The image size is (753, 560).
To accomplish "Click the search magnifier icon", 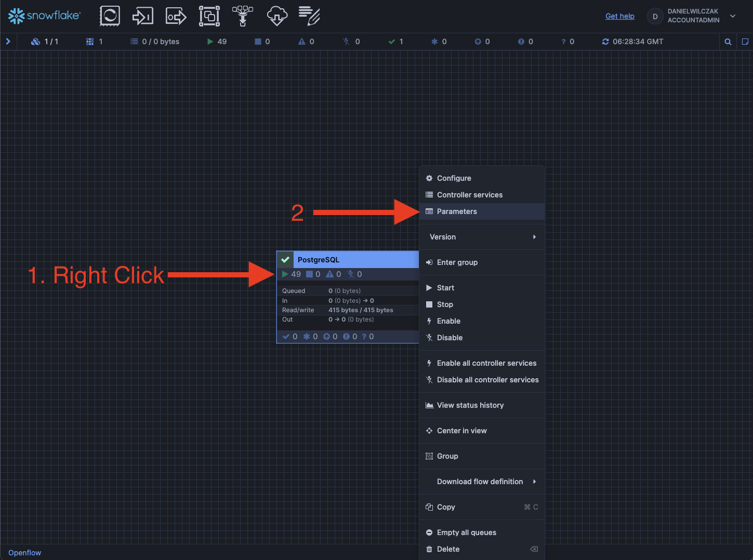I will [728, 42].
